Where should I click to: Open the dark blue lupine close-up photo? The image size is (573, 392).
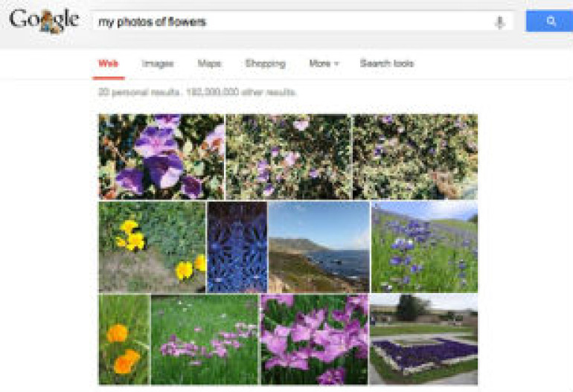coord(237,247)
